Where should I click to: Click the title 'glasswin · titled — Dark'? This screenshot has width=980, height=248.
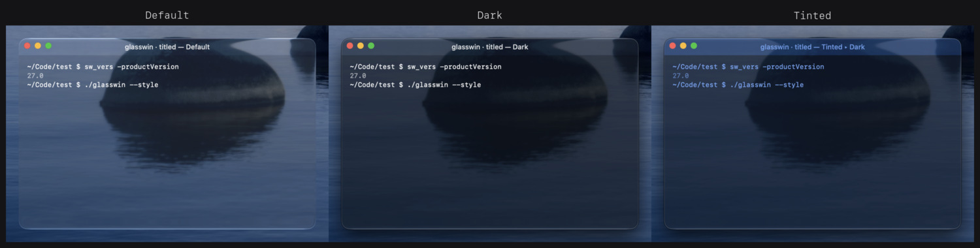[x=490, y=47]
